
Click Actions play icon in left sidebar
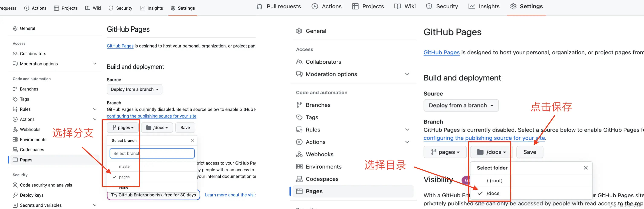(x=15, y=119)
